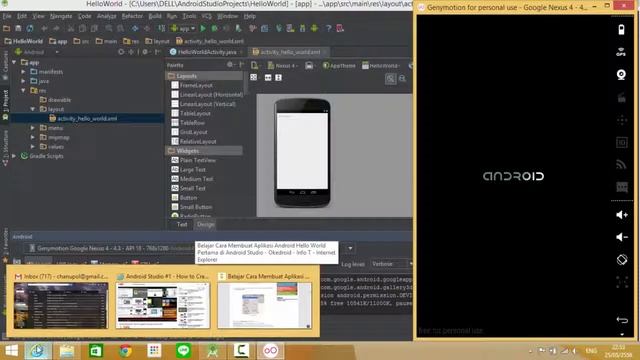The height and width of the screenshot is (360, 640).
Task: Click the Windows Start button
Action: point(11,351)
